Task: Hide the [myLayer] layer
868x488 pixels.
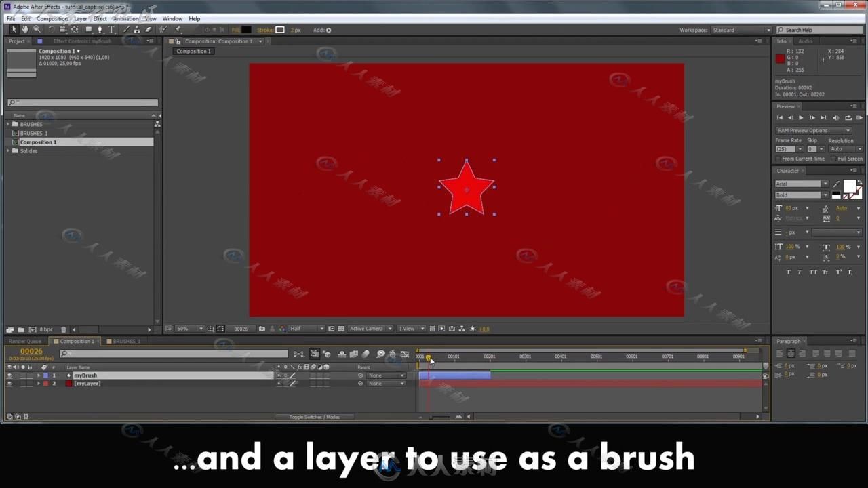Action: [9, 384]
